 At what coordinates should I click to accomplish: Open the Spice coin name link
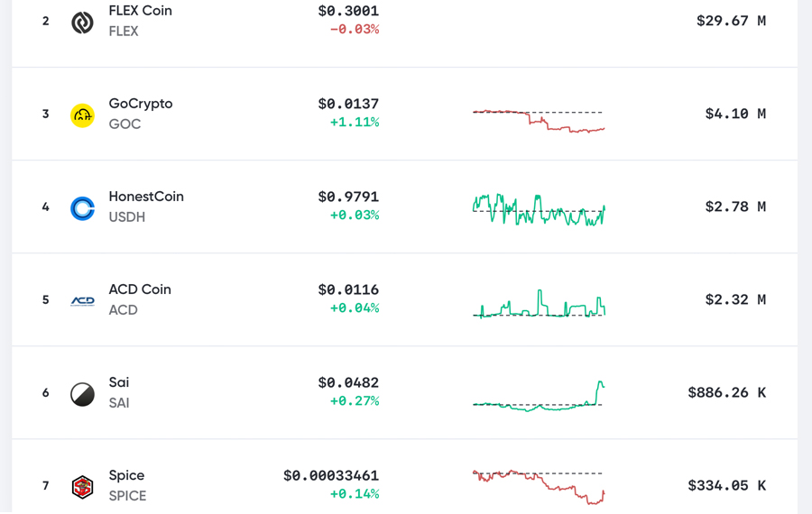(x=126, y=475)
